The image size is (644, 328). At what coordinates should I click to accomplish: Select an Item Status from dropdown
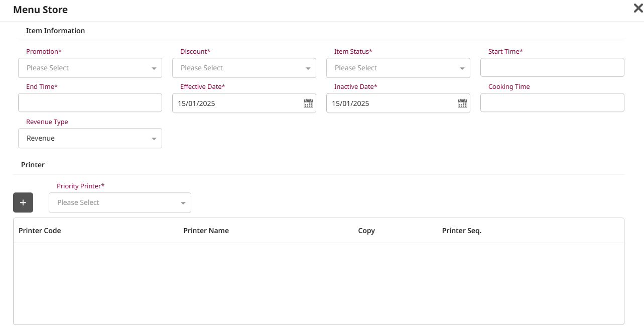point(398,68)
